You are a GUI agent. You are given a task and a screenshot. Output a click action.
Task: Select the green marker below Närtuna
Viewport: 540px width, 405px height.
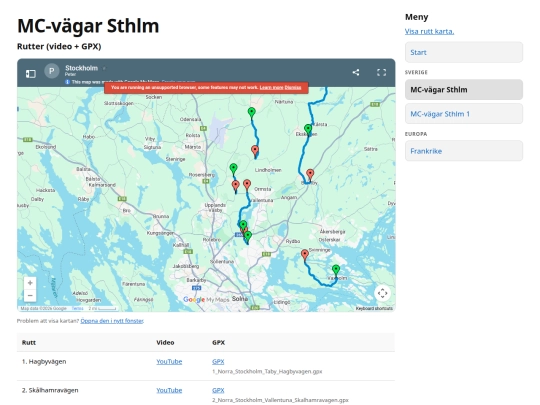coord(252,112)
